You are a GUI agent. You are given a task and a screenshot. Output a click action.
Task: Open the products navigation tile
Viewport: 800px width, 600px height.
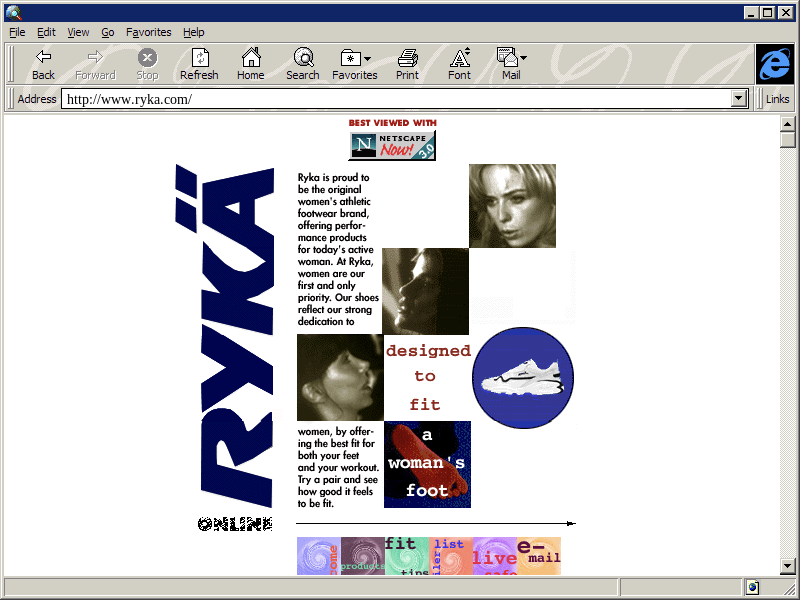(362, 556)
